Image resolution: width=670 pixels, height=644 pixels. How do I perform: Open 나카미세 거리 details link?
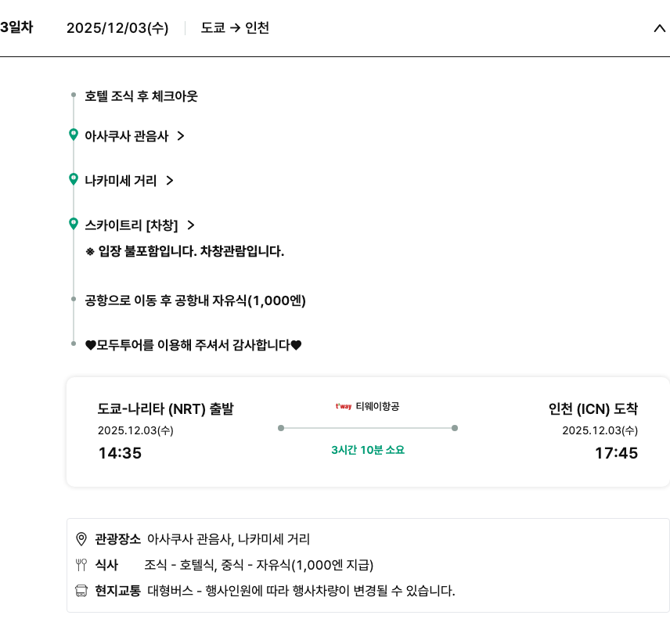[121, 181]
